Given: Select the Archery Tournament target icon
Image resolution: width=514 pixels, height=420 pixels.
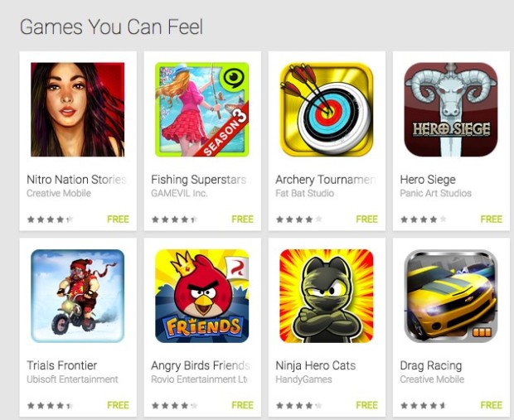Looking at the screenshot, I should coord(327,109).
